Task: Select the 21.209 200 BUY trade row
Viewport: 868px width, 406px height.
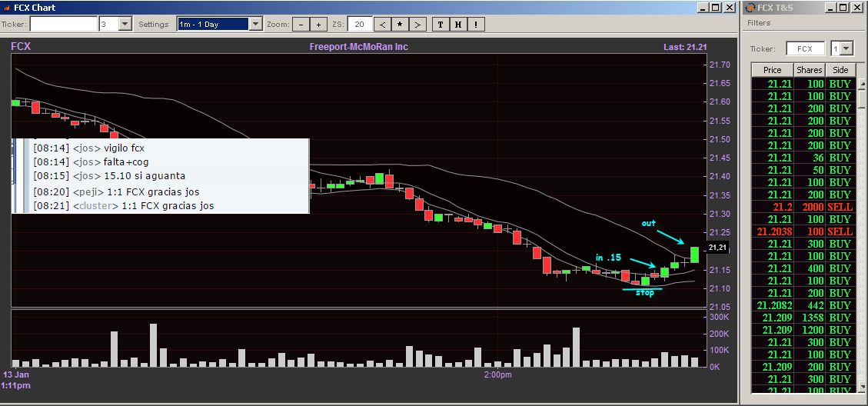Action: tap(803, 367)
